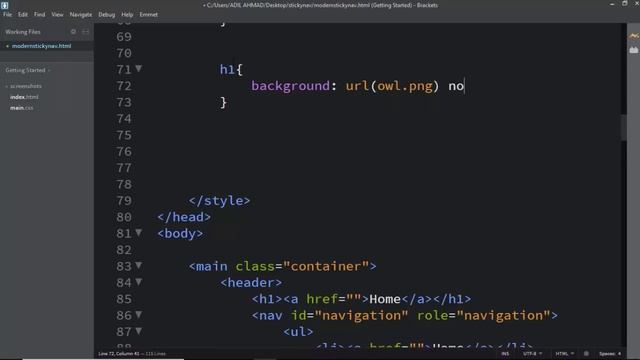This screenshot has height=360, width=640.
Task: Open Navigate menu
Action: [81, 14]
